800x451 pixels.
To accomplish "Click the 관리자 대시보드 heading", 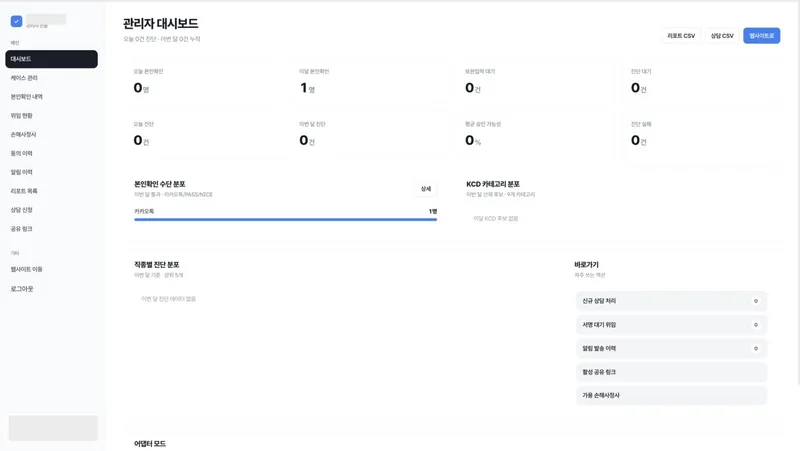I will 161,23.
